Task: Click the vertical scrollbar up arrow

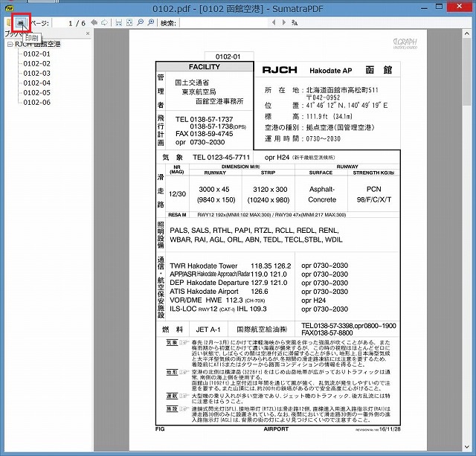Action: pyautogui.click(x=467, y=33)
